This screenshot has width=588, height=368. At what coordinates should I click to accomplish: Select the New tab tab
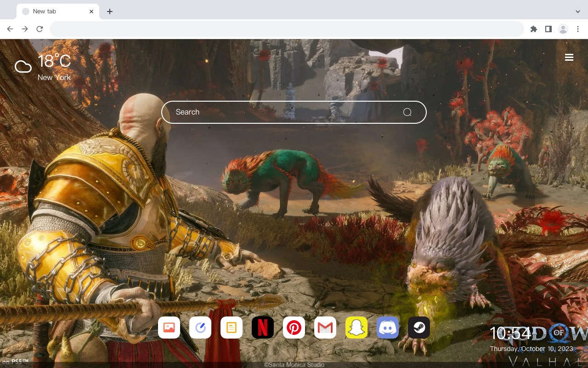pyautogui.click(x=58, y=11)
